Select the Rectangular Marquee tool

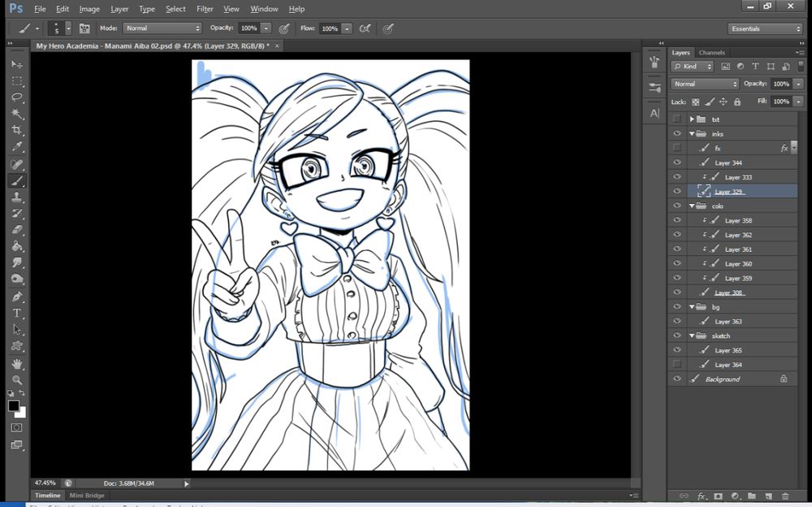[x=16, y=81]
